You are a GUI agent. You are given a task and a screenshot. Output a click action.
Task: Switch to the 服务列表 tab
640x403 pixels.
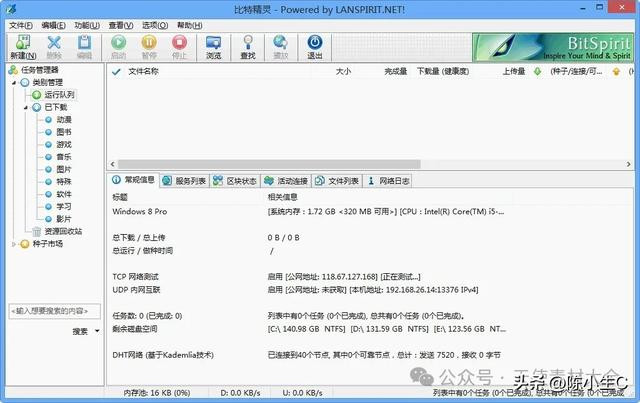(184, 181)
